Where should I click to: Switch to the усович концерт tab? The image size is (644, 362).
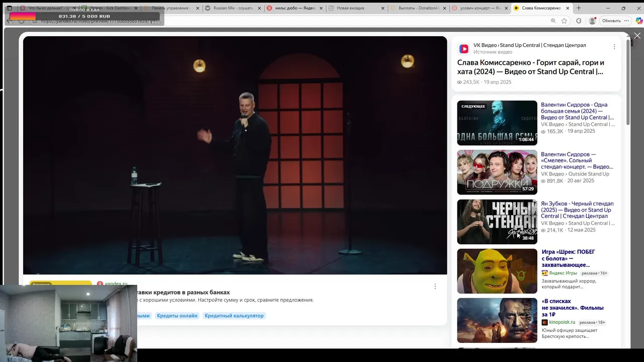(480, 8)
